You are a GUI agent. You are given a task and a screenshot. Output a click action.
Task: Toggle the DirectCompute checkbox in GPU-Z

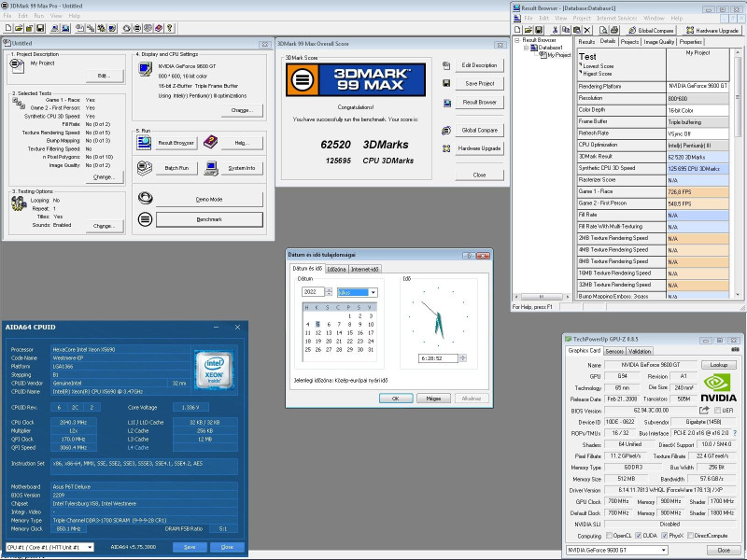(690, 535)
